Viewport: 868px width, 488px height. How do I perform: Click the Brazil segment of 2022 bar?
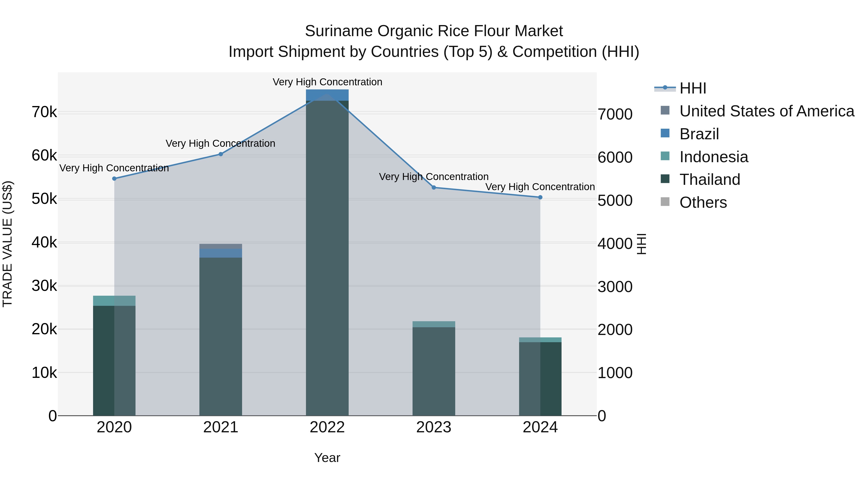tap(327, 95)
